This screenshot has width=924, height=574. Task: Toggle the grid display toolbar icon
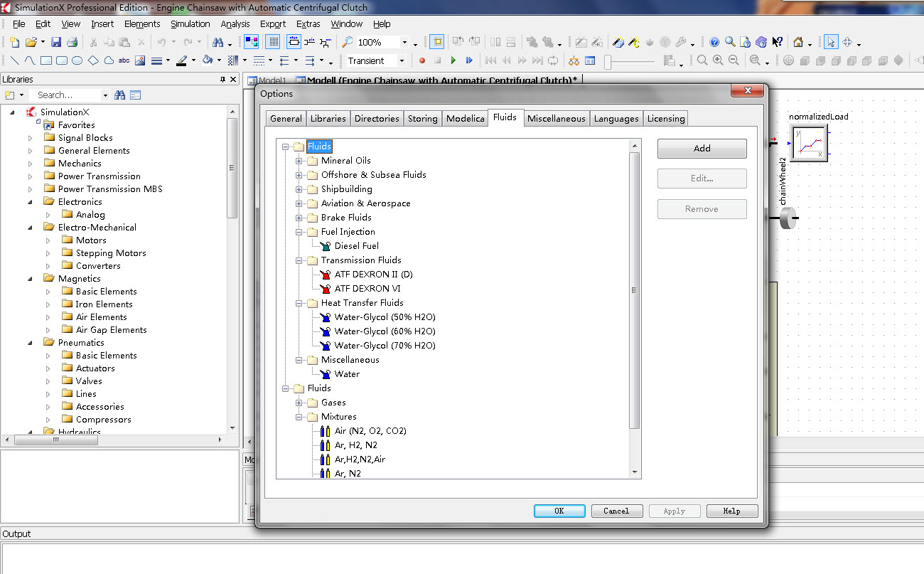(272, 42)
